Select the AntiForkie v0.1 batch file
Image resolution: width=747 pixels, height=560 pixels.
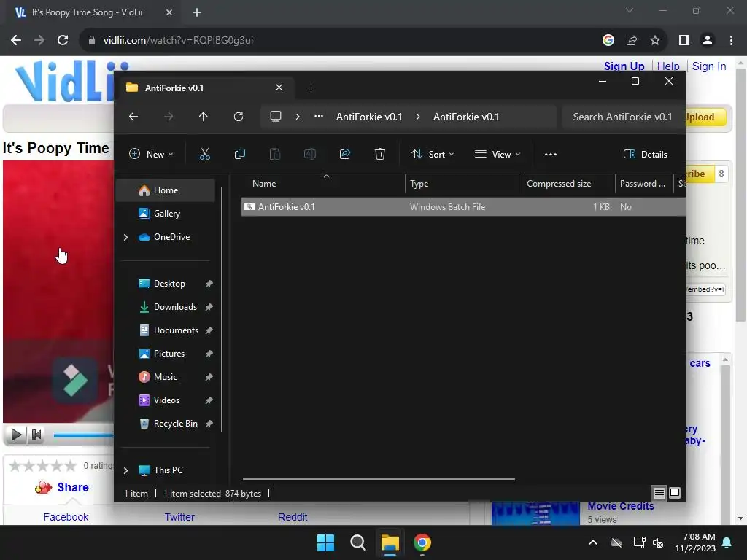[463, 207]
